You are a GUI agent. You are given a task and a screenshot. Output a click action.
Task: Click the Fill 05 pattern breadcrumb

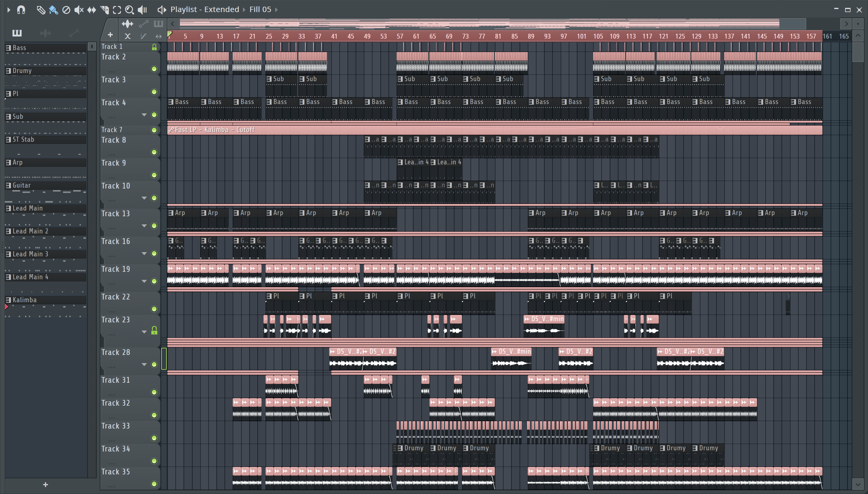point(260,10)
